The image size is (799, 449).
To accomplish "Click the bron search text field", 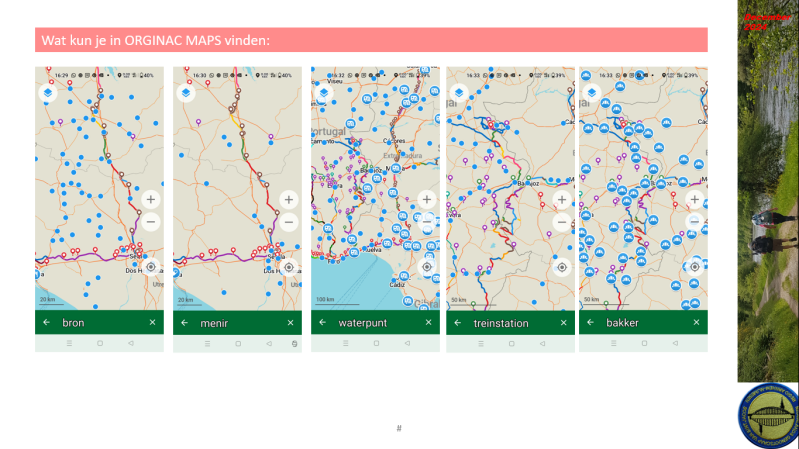I will click(95, 323).
